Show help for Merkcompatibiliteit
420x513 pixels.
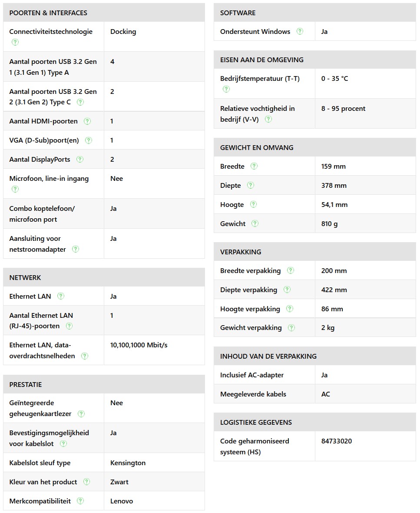click(x=80, y=501)
